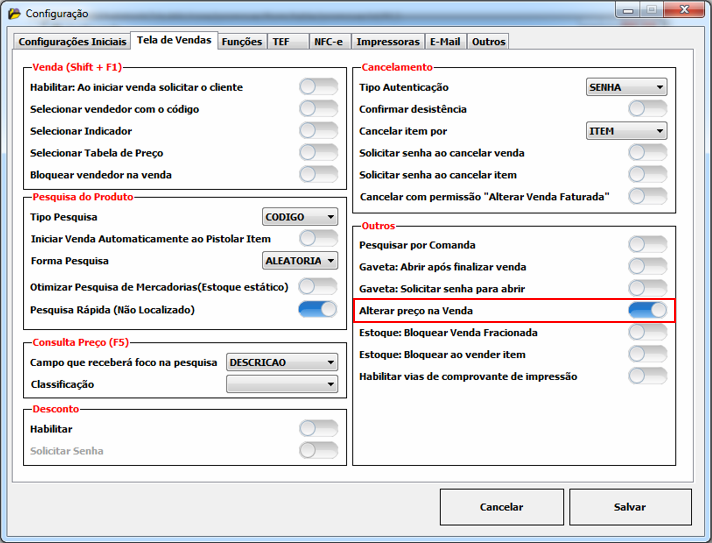Toggle 'Estoque: Bloquear Venda Fracionada'
This screenshot has width=712, height=543.
(647, 332)
